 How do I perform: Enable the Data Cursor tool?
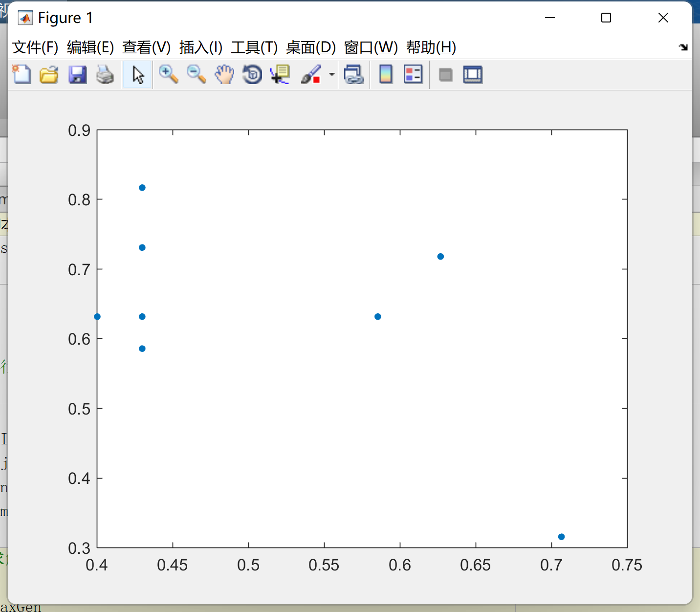[x=280, y=75]
